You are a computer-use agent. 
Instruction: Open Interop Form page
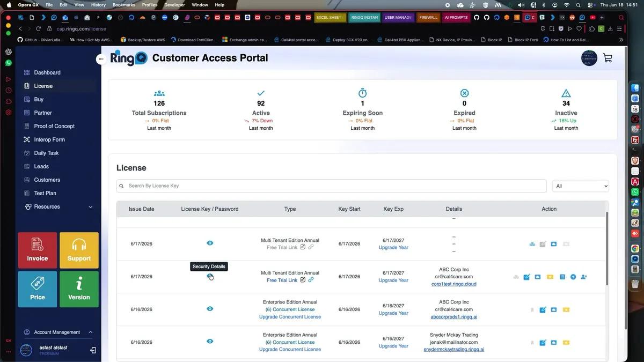tap(49, 139)
